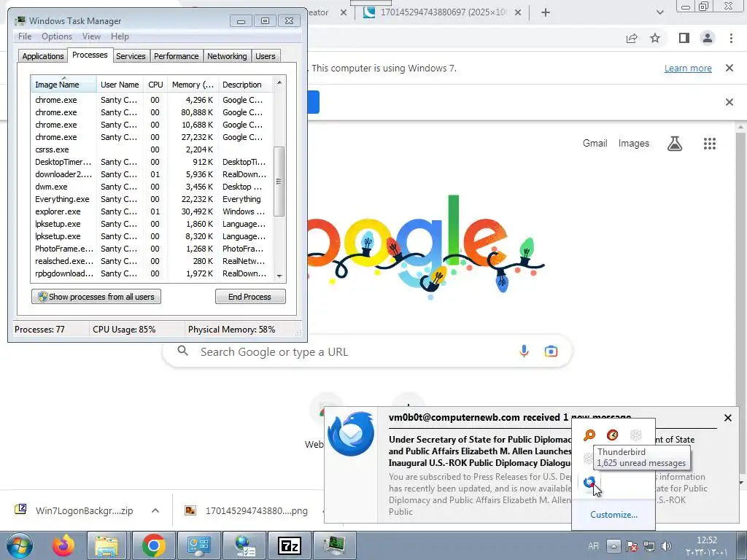
Task: Open the File menu in Task Manager
Action: [25, 36]
